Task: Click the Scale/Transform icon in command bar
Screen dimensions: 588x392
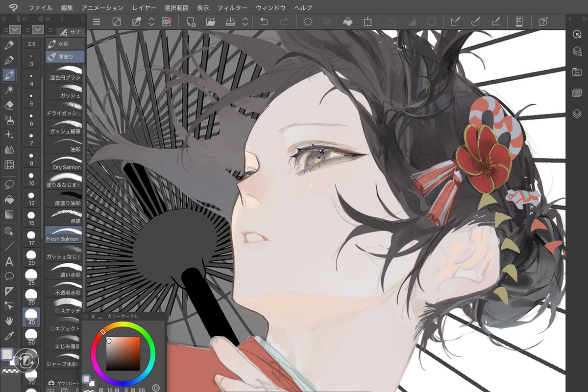Action: tap(367, 22)
